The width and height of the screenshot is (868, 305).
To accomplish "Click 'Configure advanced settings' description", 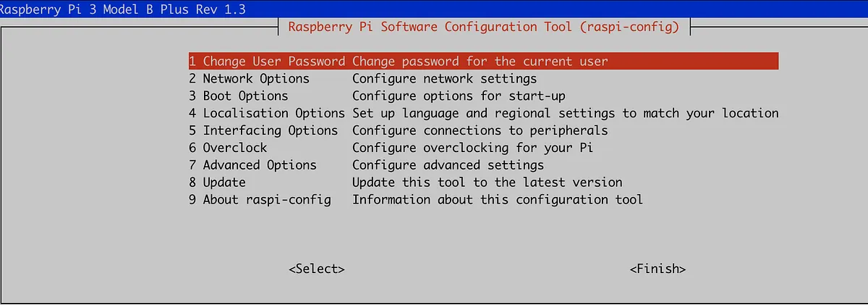I will pyautogui.click(x=448, y=165).
